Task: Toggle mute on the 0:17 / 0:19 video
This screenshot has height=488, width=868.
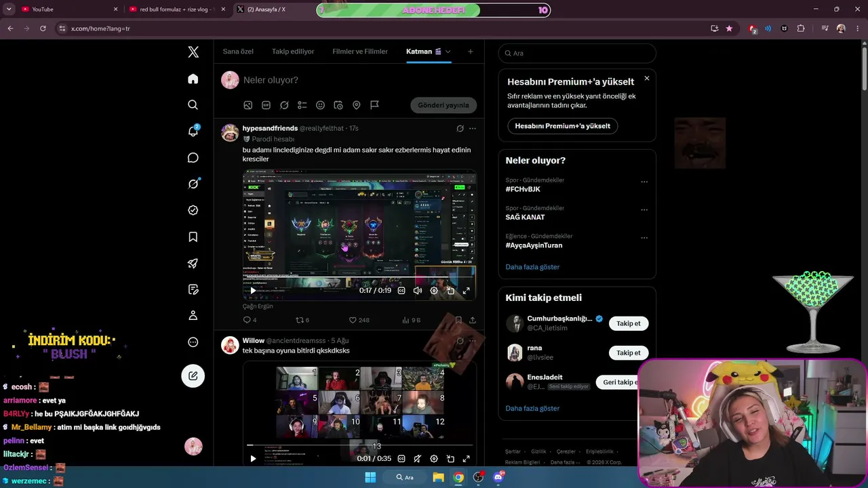Action: tap(418, 291)
